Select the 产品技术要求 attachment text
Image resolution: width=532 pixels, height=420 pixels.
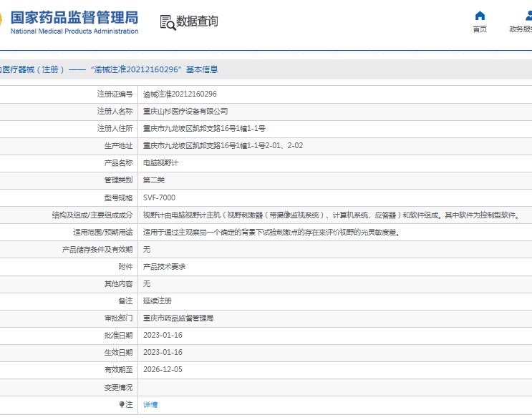pyautogui.click(x=164, y=266)
